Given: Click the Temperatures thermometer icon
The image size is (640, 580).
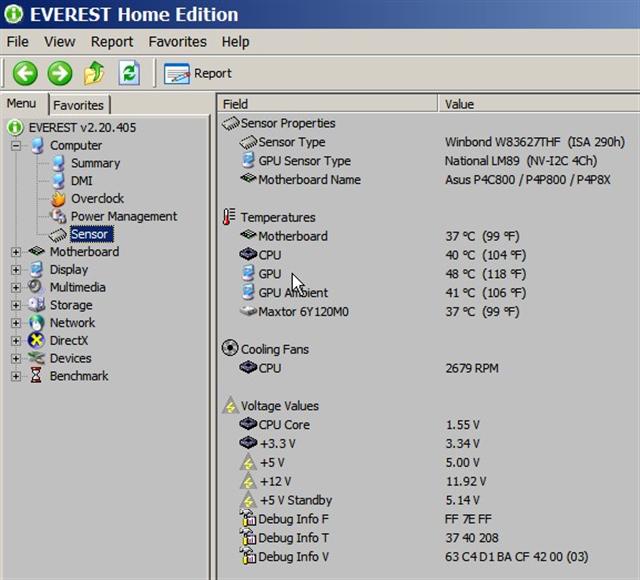Looking at the screenshot, I should click(x=229, y=217).
